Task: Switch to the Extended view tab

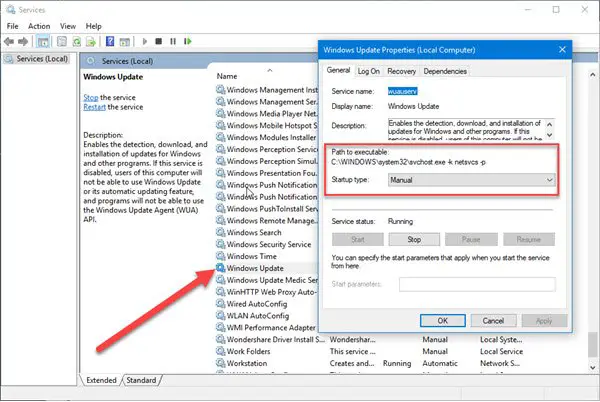Action: (x=101, y=380)
